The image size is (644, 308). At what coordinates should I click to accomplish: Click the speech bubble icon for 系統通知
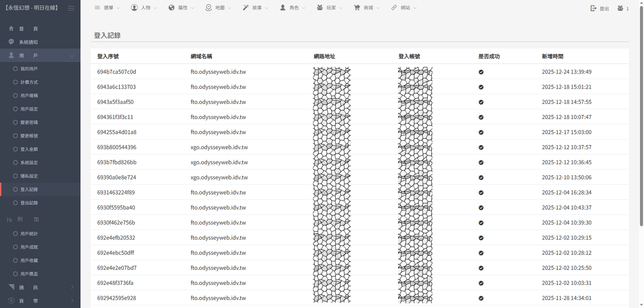[x=12, y=42]
